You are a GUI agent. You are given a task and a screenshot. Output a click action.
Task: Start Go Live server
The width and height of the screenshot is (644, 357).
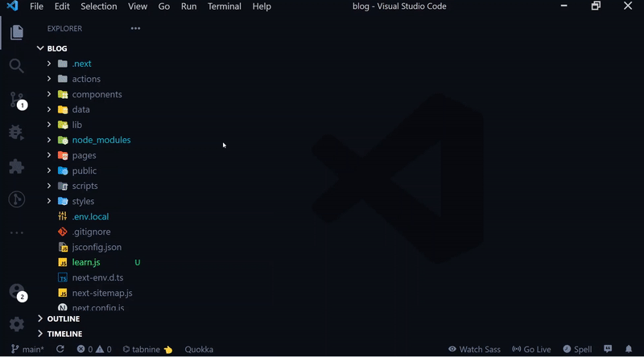tap(531, 349)
